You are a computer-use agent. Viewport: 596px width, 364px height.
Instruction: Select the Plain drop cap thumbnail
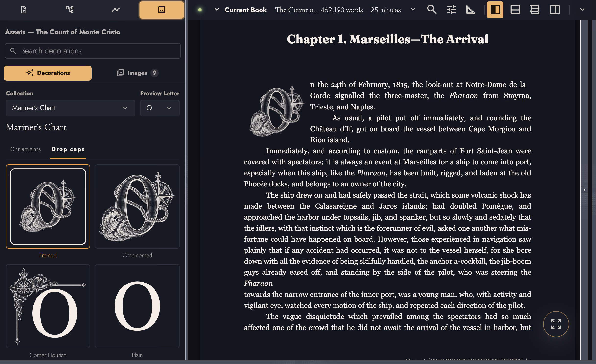pyautogui.click(x=137, y=306)
